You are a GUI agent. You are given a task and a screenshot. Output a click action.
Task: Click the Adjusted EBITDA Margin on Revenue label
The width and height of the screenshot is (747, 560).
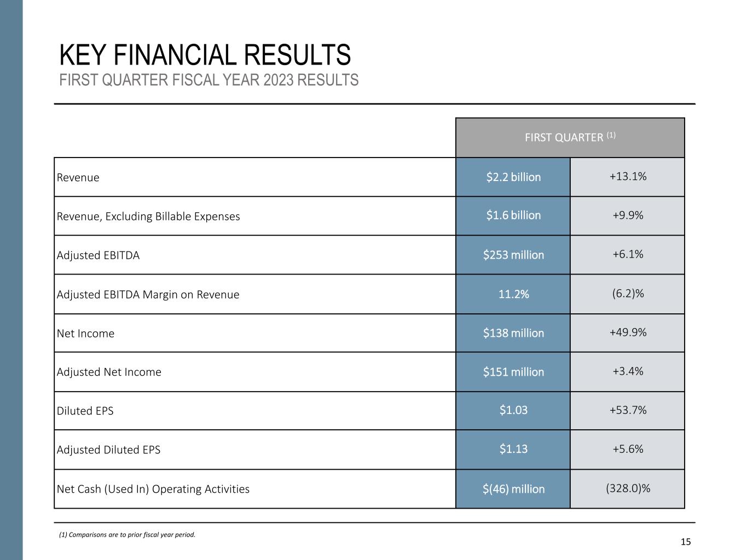pos(148,295)
